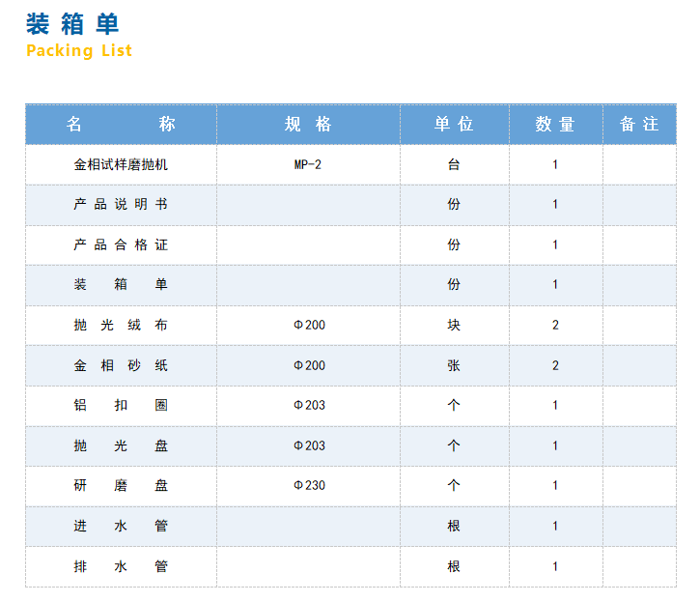
Task: Click unit 个 in 研磨盘 row
Action: tap(455, 486)
